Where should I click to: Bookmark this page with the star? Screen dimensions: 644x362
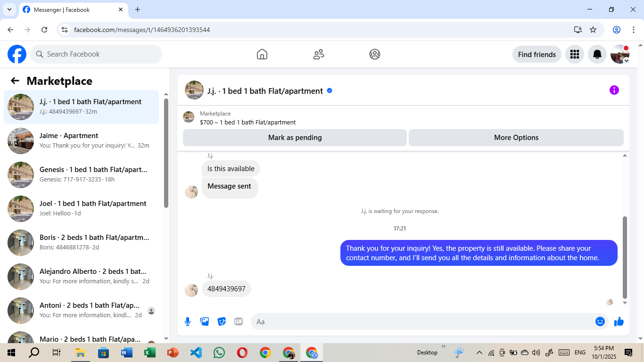593,30
